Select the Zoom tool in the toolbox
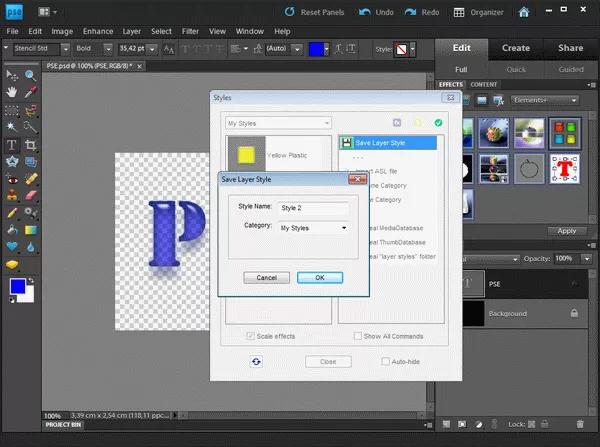Viewport: 600px width, 447px height. [x=30, y=75]
